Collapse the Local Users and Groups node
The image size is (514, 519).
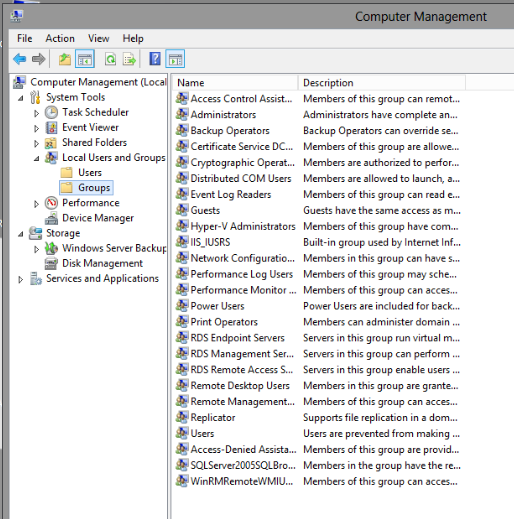36,159
